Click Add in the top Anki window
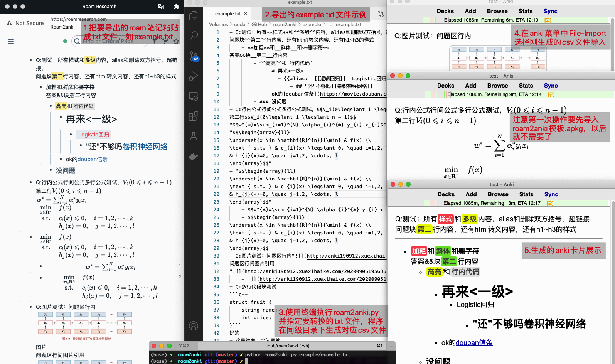 [x=470, y=11]
